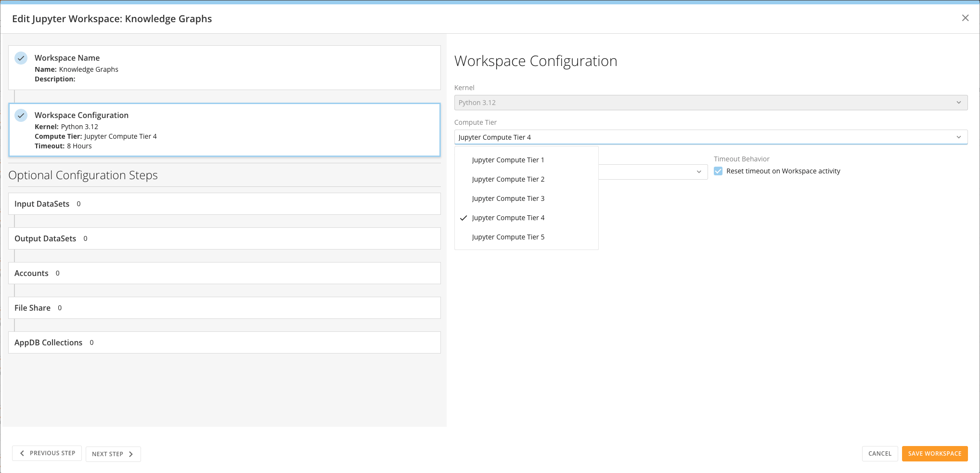The height and width of the screenshot is (473, 980).
Task: Select Jupyter Compute Tier 2 option
Action: (x=526, y=179)
